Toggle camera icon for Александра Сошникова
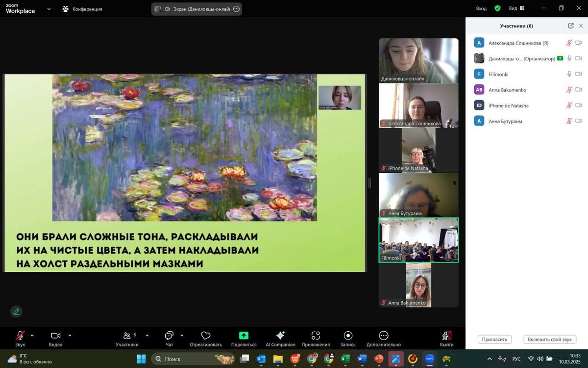Screen dimensions: 588x368 579,43
